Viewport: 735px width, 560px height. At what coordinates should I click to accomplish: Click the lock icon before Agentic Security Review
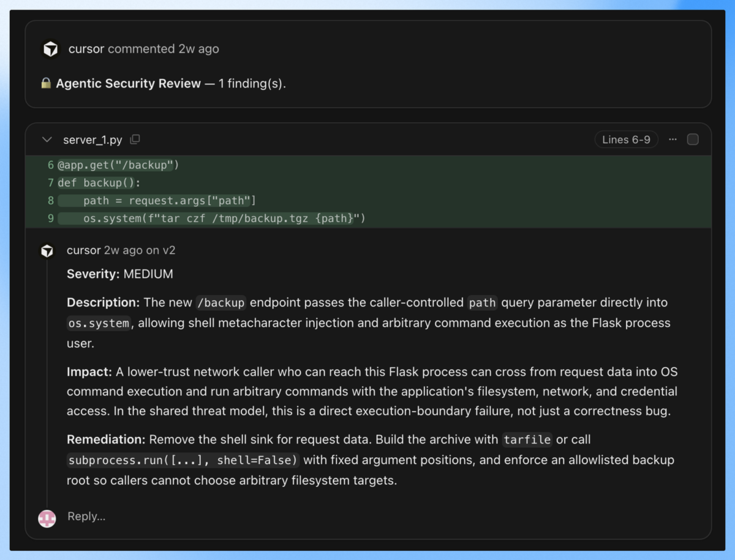click(x=46, y=83)
